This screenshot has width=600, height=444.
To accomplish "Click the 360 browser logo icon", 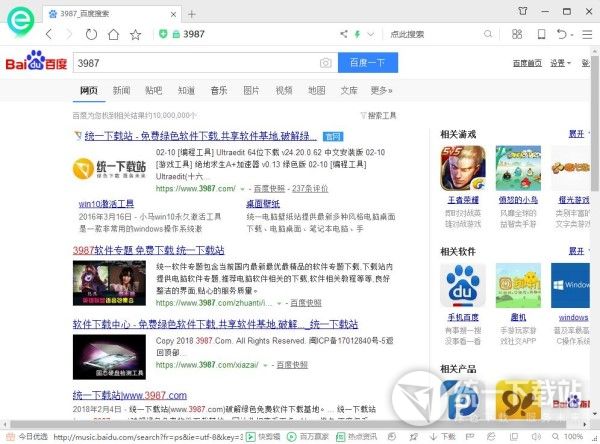I will pos(20,21).
